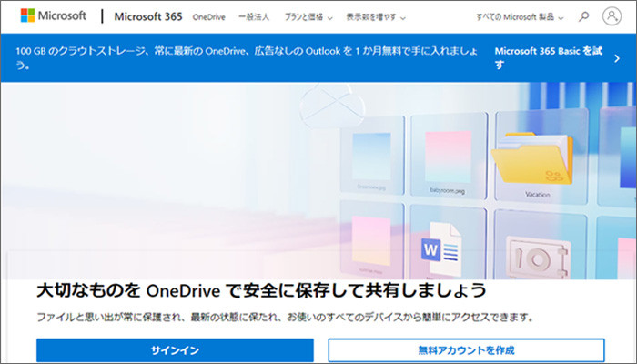This screenshot has width=637, height=364.
Task: Click the 大切なものを OneDrive heading
Action: coord(262,290)
